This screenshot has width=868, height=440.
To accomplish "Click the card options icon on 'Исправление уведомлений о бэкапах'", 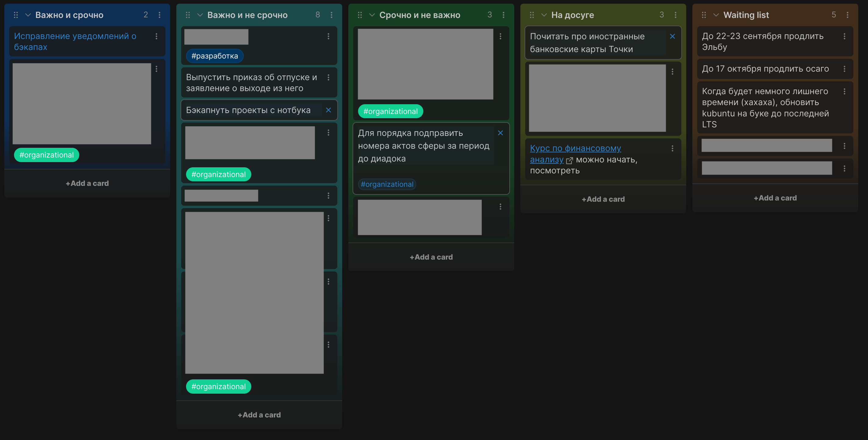I will tap(157, 36).
